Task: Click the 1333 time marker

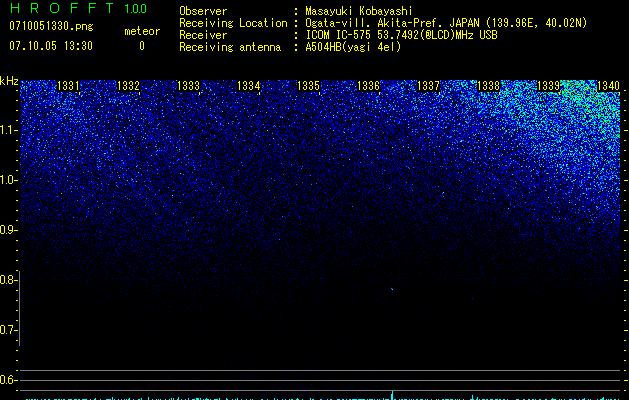Action: (188, 86)
